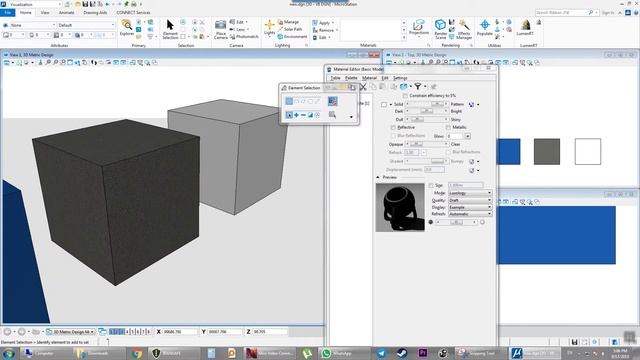The height and width of the screenshot is (360, 640).
Task: Click the Place Camera tool
Action: tap(220, 29)
